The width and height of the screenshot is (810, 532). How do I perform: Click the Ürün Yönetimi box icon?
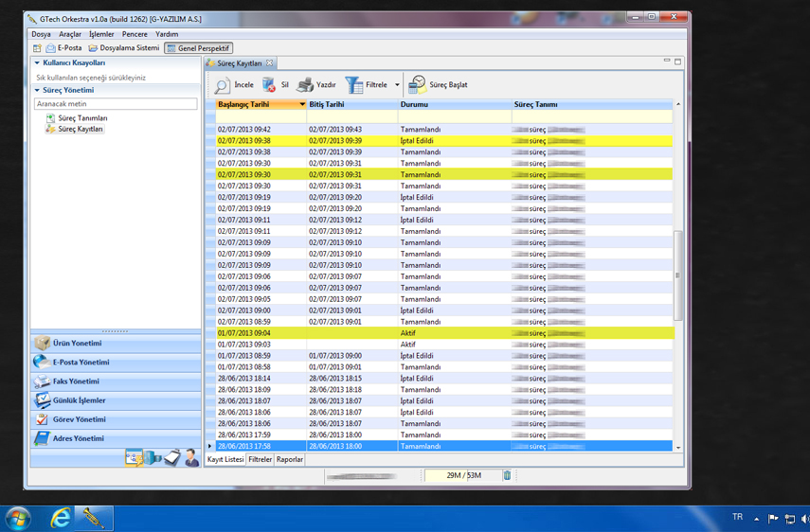coord(42,343)
